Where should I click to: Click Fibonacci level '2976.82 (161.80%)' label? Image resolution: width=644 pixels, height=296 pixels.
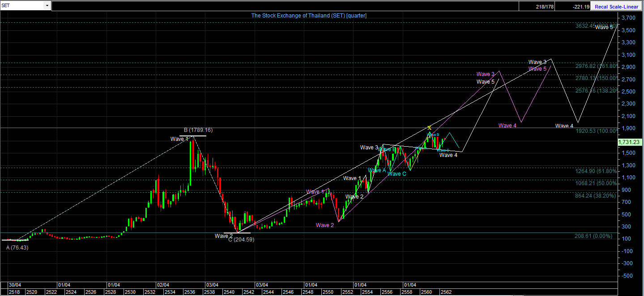click(597, 66)
